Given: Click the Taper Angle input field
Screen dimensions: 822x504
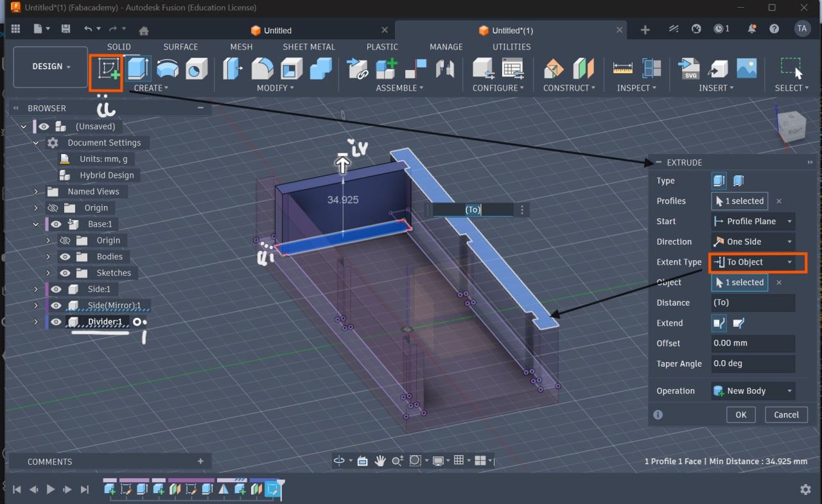Looking at the screenshot, I should [x=753, y=363].
